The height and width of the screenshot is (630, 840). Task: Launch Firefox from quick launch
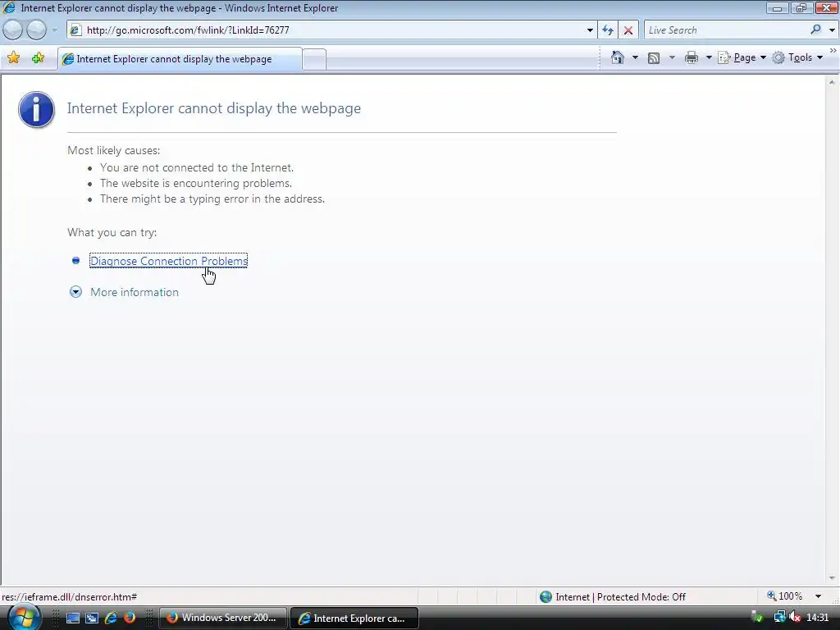[130, 619]
